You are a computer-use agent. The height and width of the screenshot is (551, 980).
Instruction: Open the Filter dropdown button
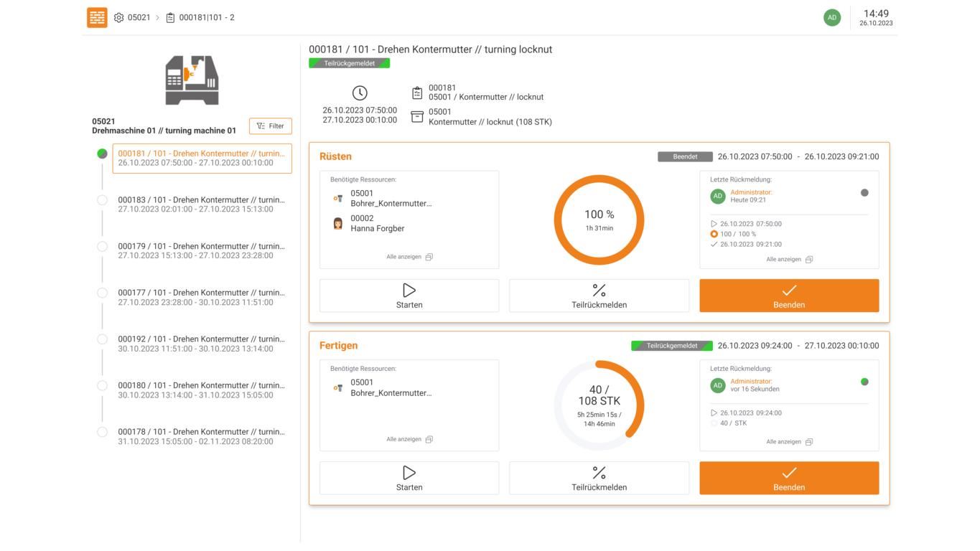click(271, 126)
